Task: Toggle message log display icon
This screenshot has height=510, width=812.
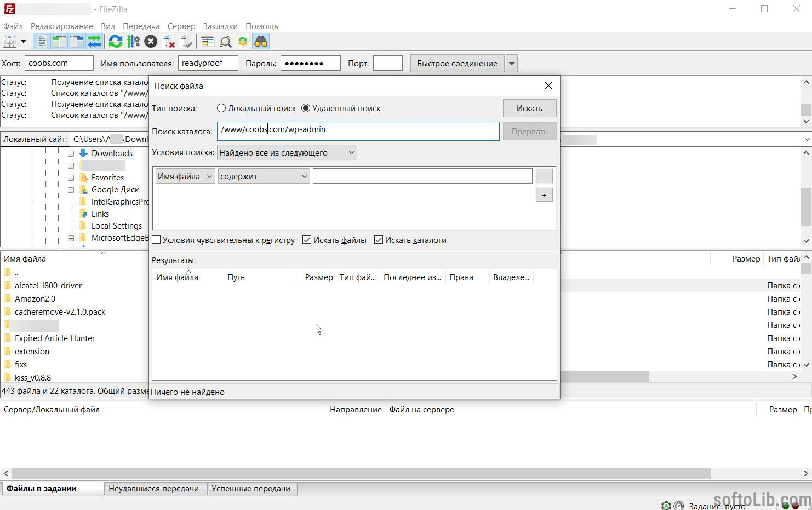Action: 42,42
